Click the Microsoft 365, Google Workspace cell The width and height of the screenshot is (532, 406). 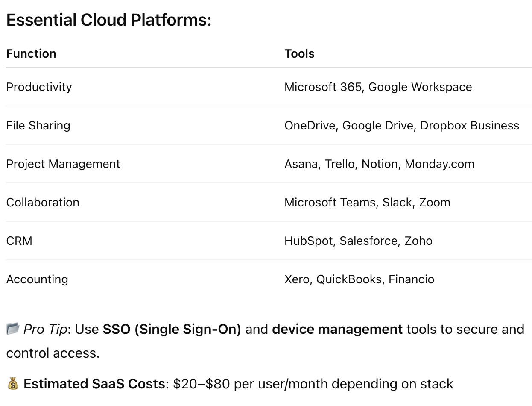tap(378, 87)
